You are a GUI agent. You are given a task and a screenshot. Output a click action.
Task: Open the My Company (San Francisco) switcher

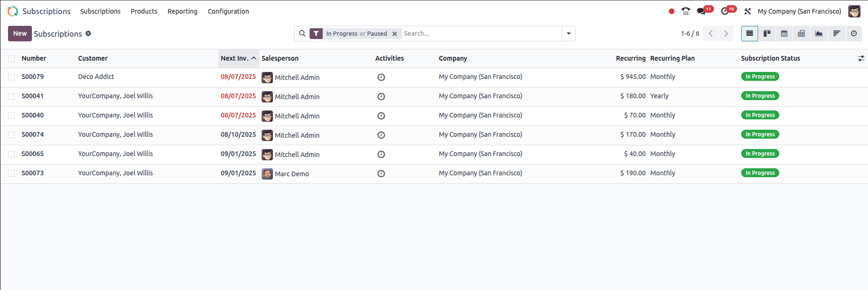pyautogui.click(x=799, y=11)
